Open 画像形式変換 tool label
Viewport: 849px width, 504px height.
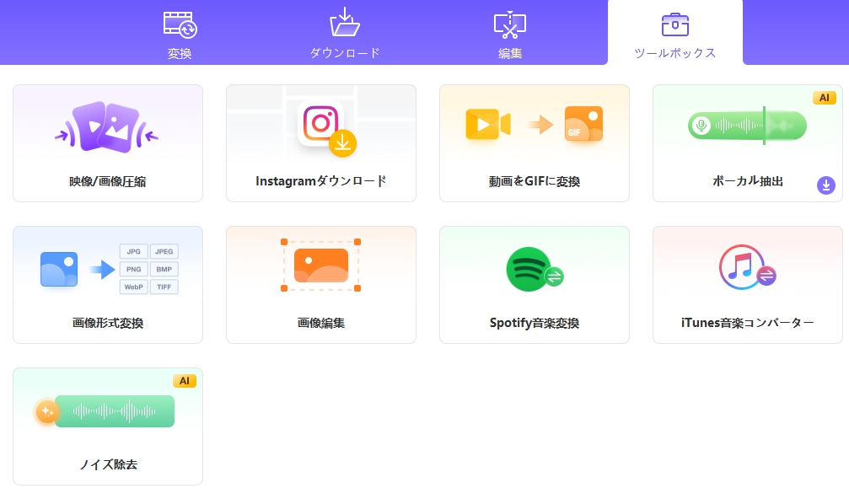(108, 323)
